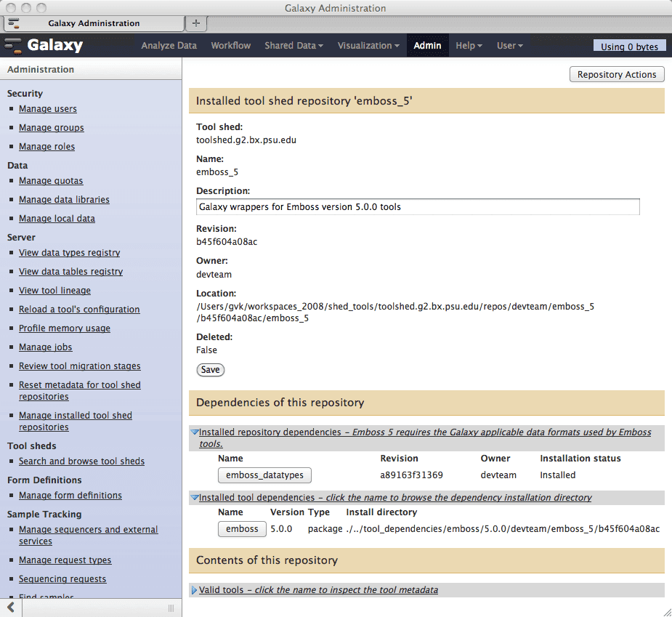Open the User dropdown menu
The height and width of the screenshot is (617, 672).
coord(509,46)
